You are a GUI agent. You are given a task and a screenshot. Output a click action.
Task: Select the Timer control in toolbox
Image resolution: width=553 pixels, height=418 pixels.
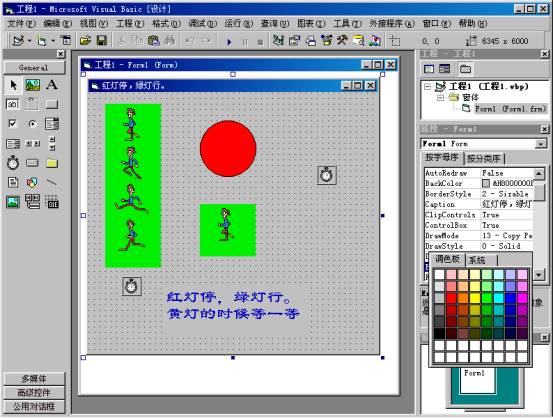coord(13,163)
